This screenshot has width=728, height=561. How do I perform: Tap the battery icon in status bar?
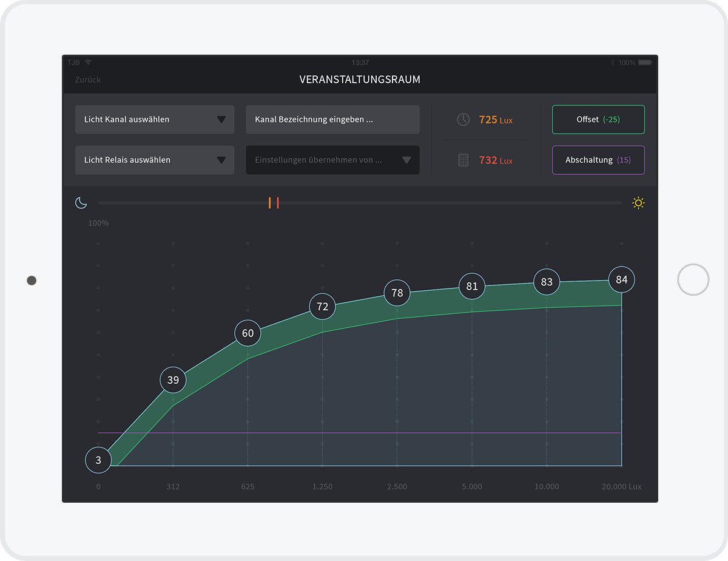(x=645, y=63)
